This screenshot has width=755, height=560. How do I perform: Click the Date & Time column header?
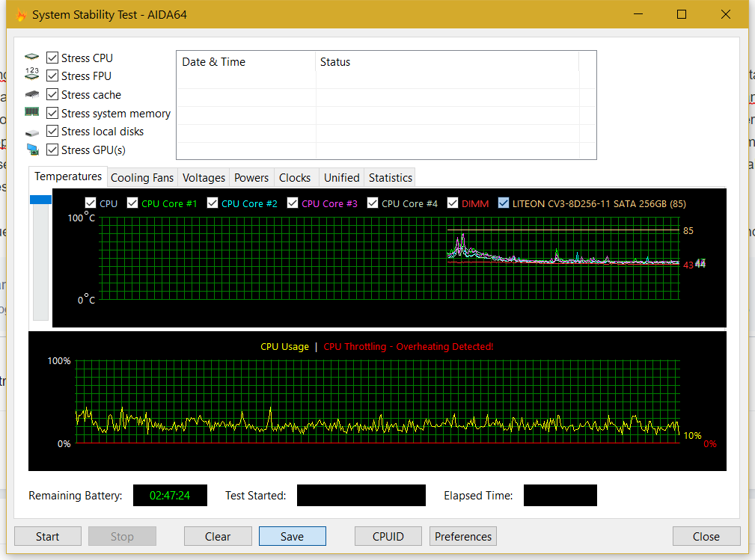(246, 61)
